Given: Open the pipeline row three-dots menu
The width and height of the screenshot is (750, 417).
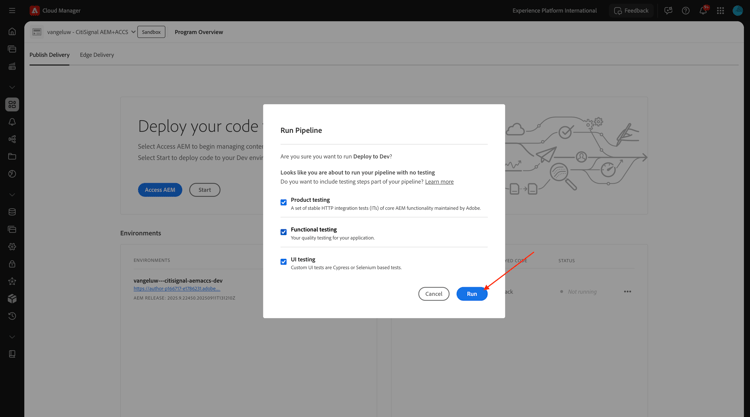Looking at the screenshot, I should (627, 292).
